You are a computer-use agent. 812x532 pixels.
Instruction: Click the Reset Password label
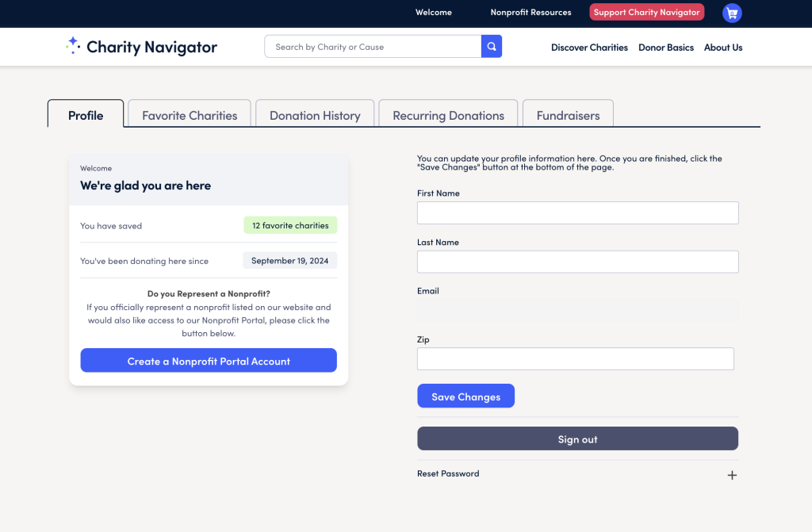[448, 473]
